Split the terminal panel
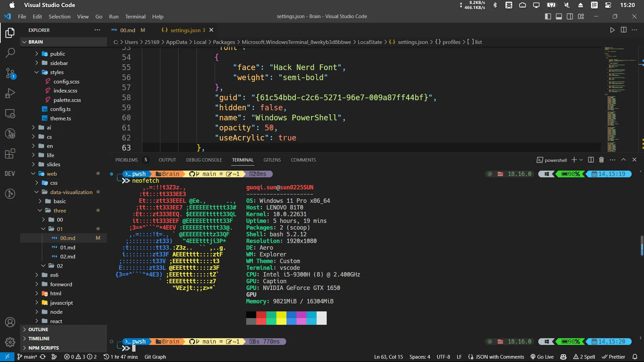Image resolution: width=644 pixels, height=362 pixels. pyautogui.click(x=591, y=160)
